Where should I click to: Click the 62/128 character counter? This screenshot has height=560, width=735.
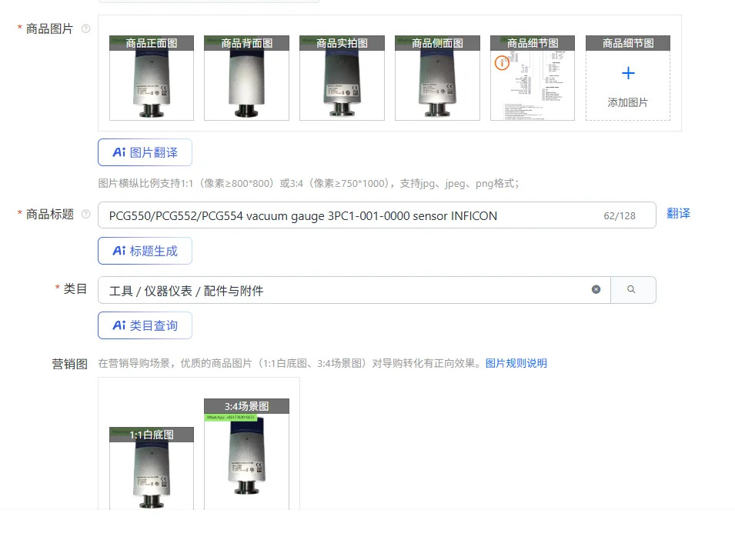620,215
